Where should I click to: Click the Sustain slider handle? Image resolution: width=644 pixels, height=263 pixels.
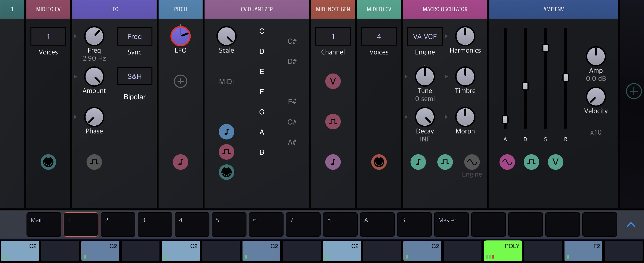coord(546,48)
